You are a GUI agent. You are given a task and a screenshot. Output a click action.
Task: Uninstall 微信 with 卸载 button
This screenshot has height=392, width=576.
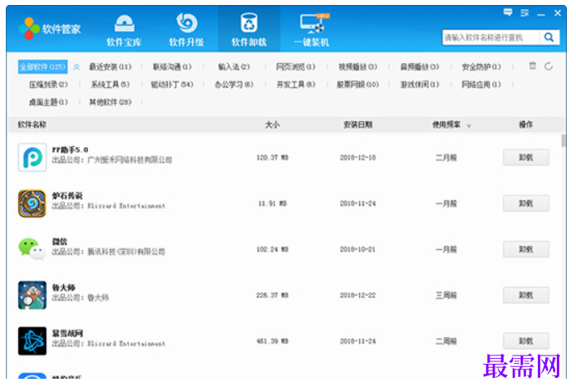tap(525, 249)
